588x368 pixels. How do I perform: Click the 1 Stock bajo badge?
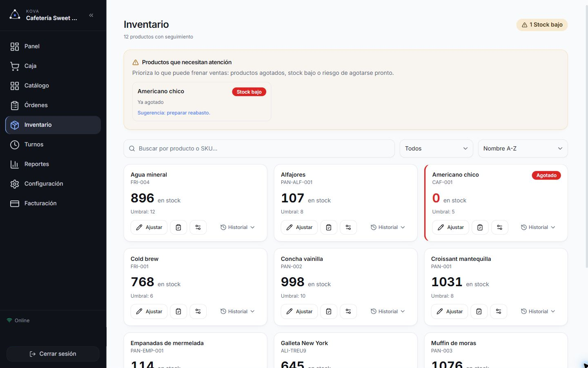point(542,25)
